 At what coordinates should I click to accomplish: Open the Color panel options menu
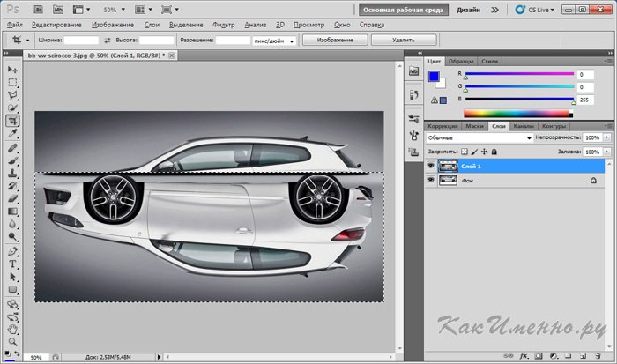click(x=608, y=62)
